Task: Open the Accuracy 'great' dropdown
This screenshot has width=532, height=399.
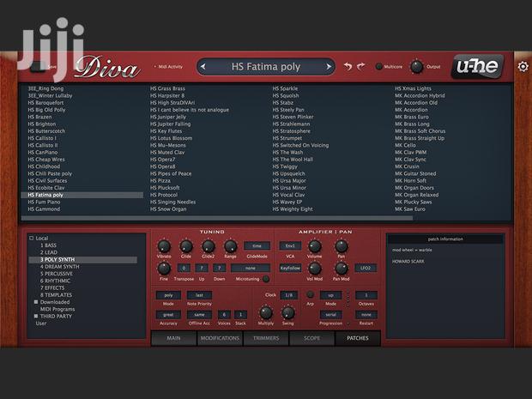Action: coord(168,315)
